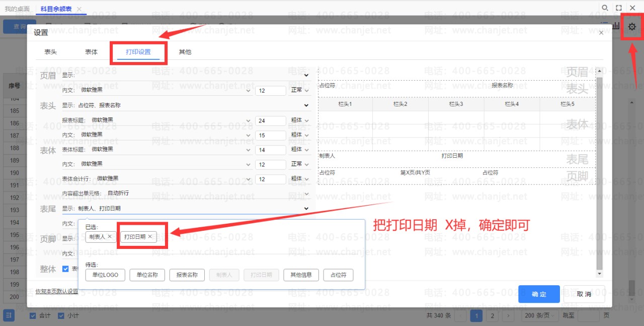Switch to the 其他 tab
The height and width of the screenshot is (326, 644).
click(x=185, y=52)
